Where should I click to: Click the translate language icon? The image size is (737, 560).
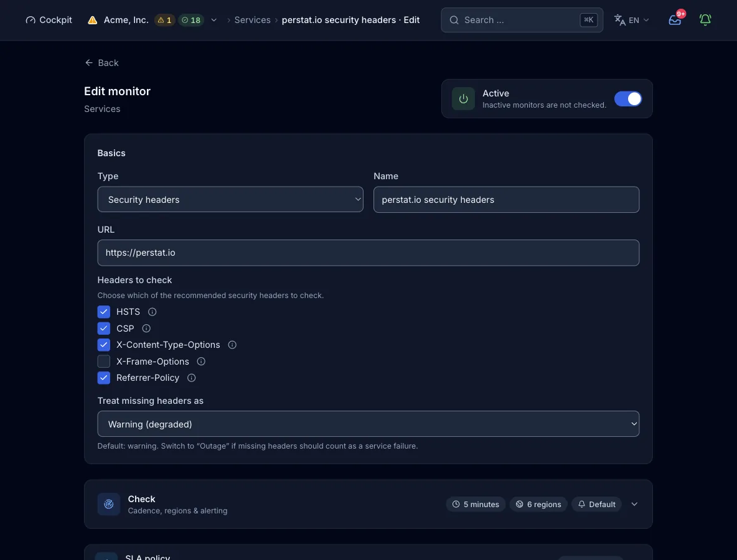(x=619, y=20)
